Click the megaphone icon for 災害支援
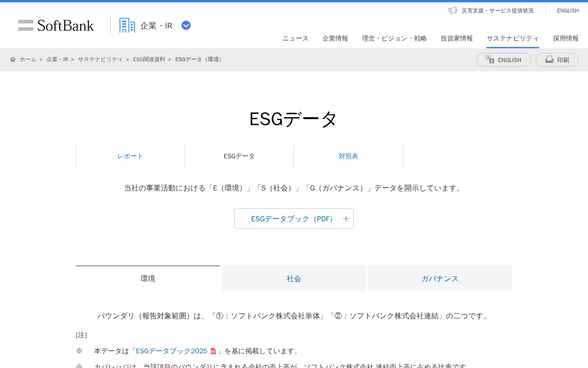This screenshot has height=368, width=588. click(452, 10)
